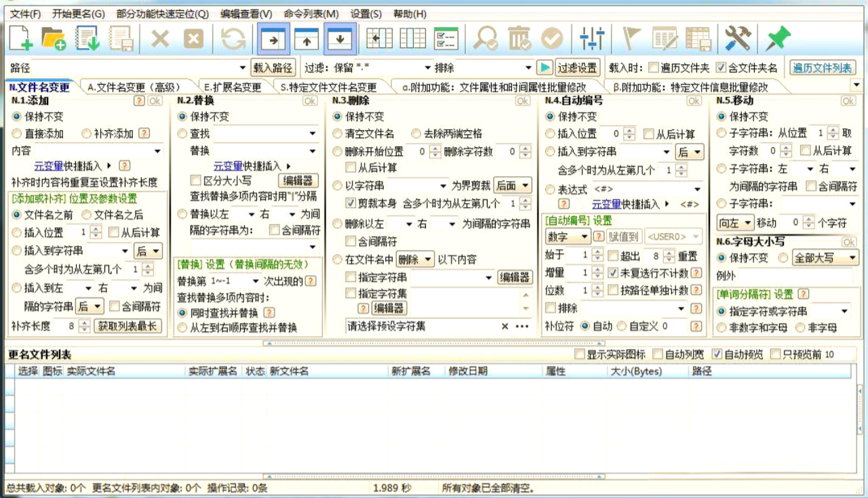Viewport: 868px width, 498px height.
Task: Open the 数字 auto-numbering type dropdown
Action: coord(568,236)
